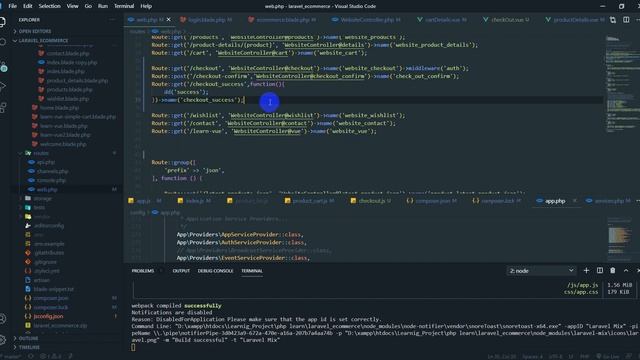640x360 pixels.
Task: Click the terminal input prompt
Action: point(133,347)
